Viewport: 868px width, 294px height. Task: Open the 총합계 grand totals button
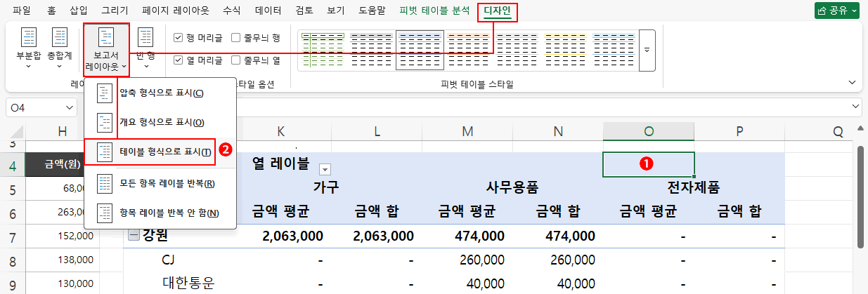60,48
